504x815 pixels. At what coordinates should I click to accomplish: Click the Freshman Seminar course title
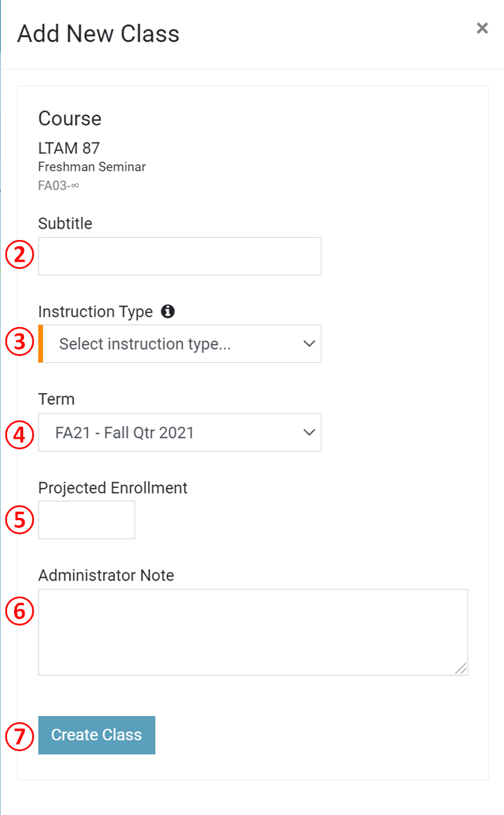[92, 167]
